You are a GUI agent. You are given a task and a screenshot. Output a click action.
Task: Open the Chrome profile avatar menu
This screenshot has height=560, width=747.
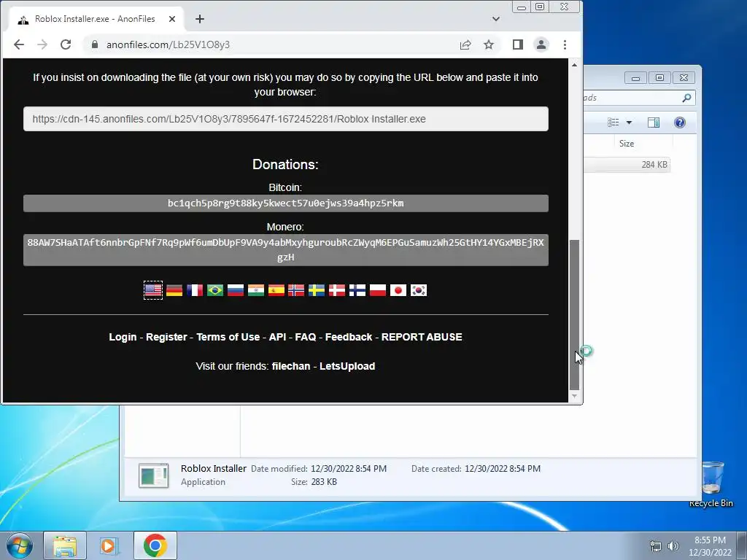(x=541, y=44)
